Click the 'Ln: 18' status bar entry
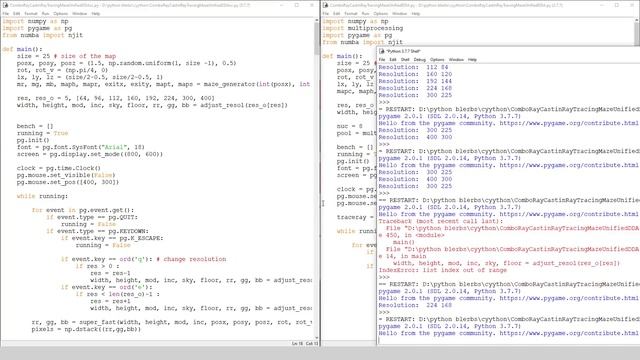This screenshot has height=360, width=640. pos(297,344)
